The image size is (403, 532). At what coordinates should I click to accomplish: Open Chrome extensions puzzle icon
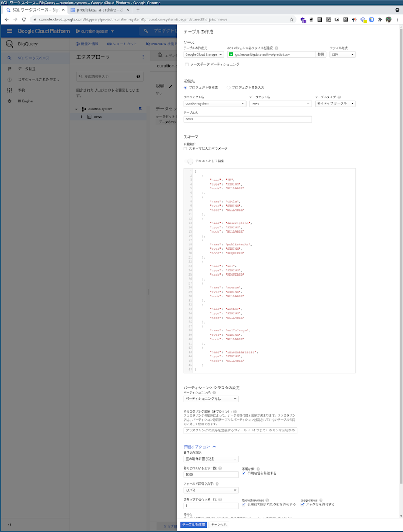point(380,19)
